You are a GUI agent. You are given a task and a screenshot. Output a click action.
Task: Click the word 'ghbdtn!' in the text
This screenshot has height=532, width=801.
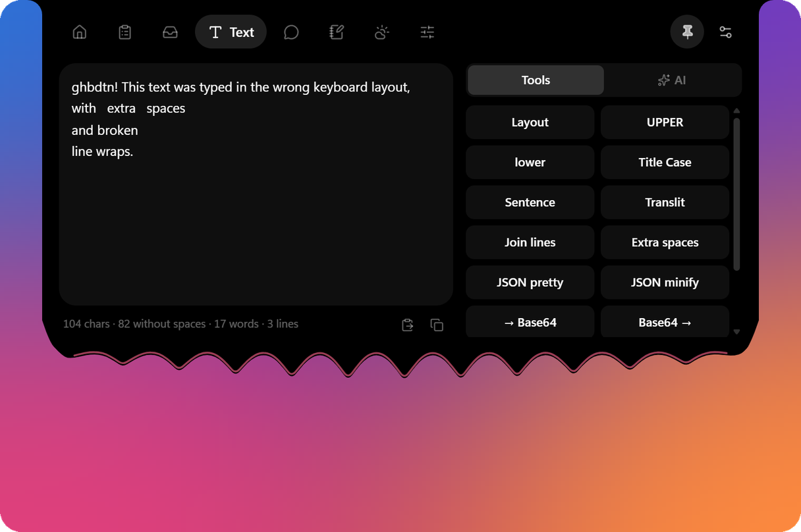coord(95,88)
